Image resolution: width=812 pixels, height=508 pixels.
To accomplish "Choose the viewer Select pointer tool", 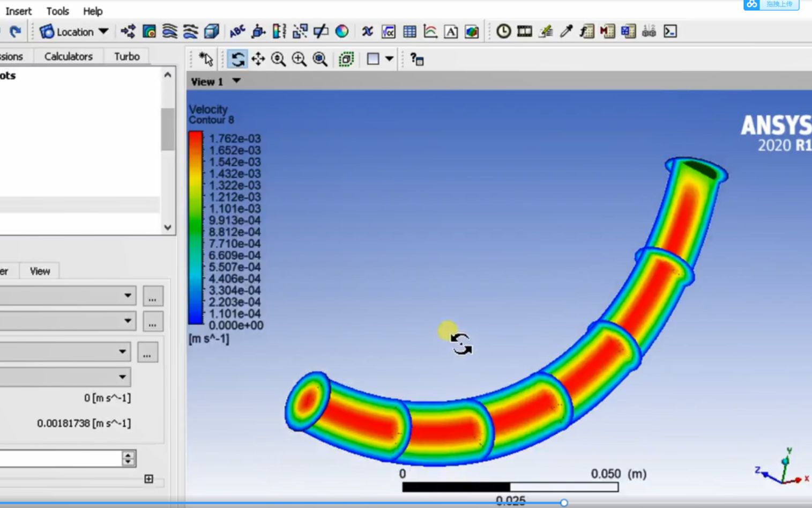I will 206,59.
